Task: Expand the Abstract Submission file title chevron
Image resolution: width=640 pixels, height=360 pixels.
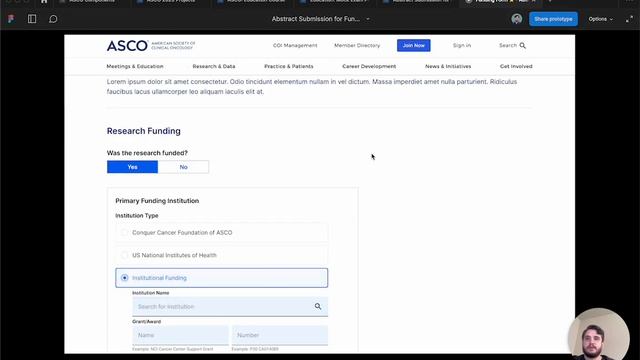Action: pyautogui.click(x=368, y=19)
